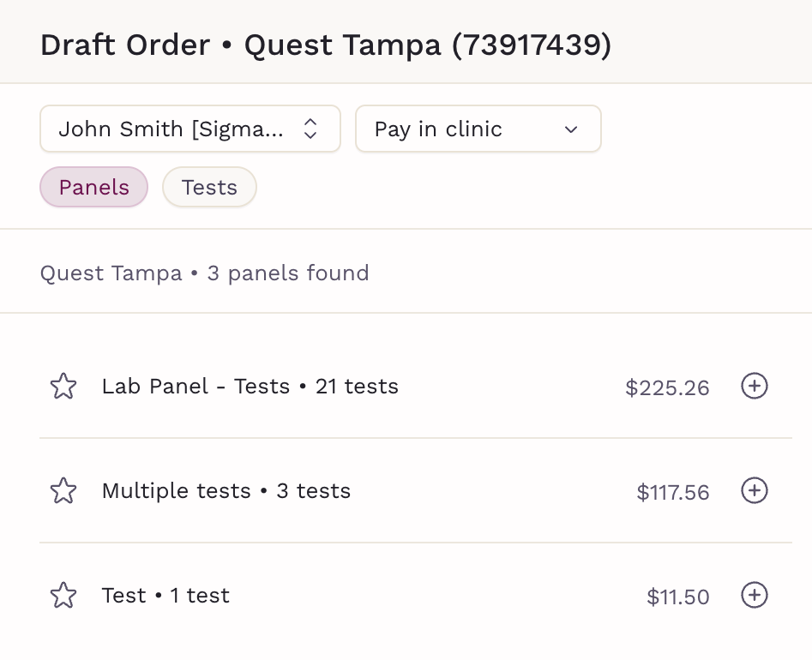
Task: Star the Test panel row
Action: coord(63,596)
